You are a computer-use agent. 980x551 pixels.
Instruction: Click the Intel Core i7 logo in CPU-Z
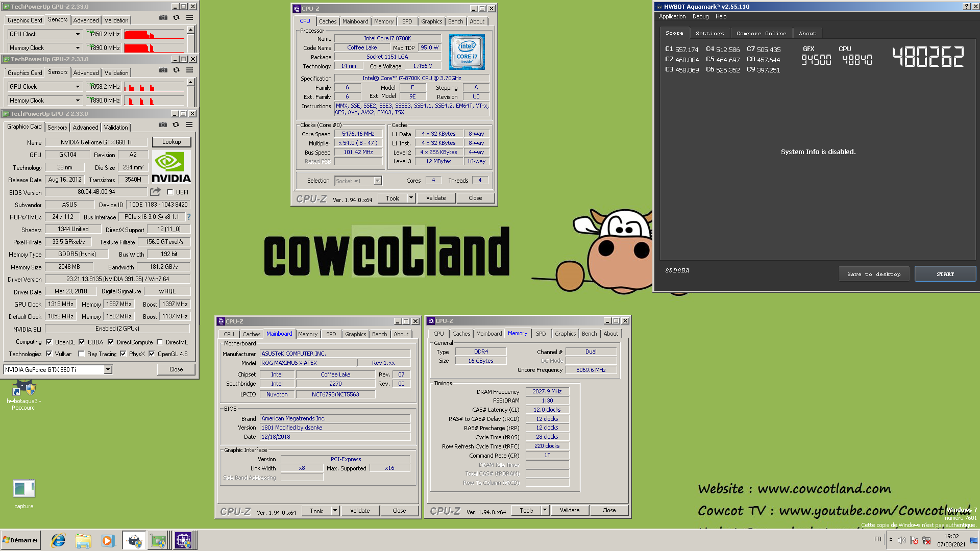pyautogui.click(x=467, y=52)
